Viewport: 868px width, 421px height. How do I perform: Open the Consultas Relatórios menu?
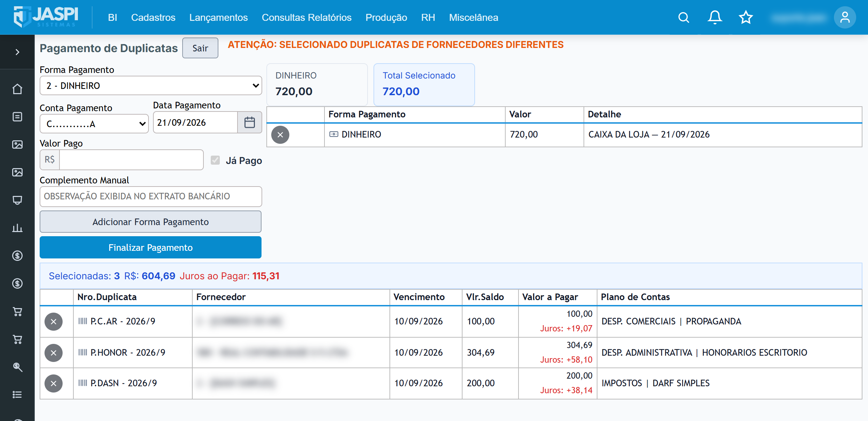[x=306, y=17]
